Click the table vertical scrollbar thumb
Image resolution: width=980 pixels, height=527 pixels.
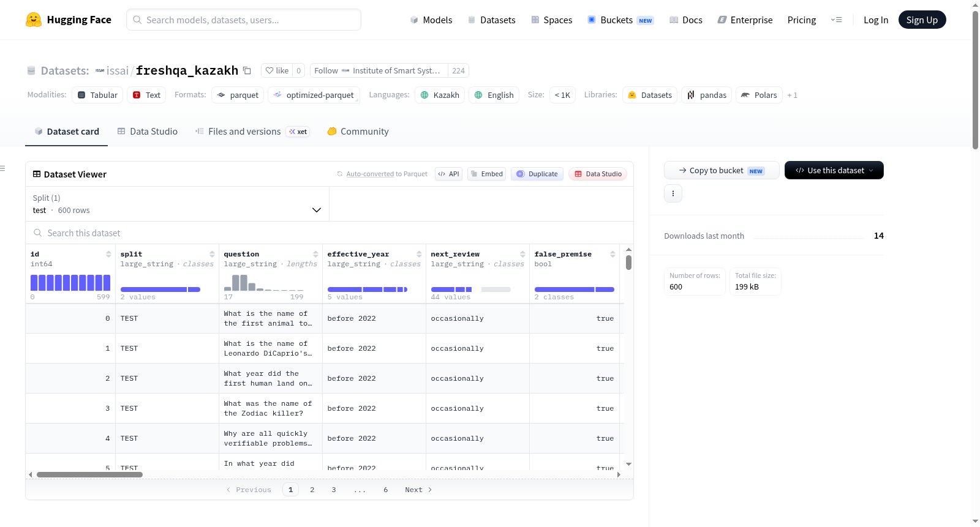click(628, 262)
